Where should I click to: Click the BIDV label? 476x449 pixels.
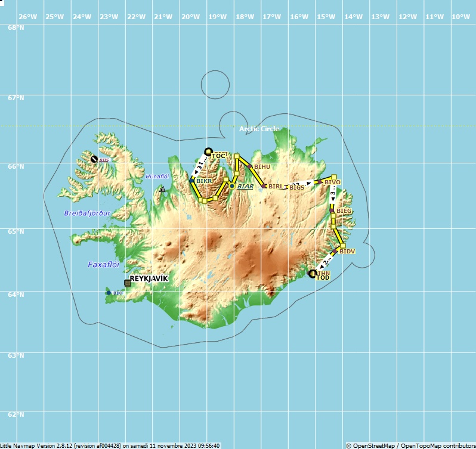coord(347,251)
